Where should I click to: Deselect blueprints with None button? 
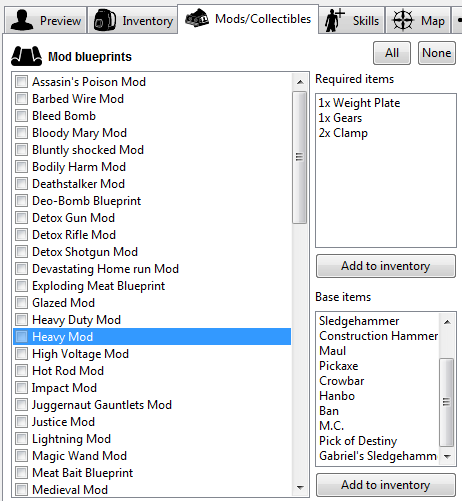[437, 53]
